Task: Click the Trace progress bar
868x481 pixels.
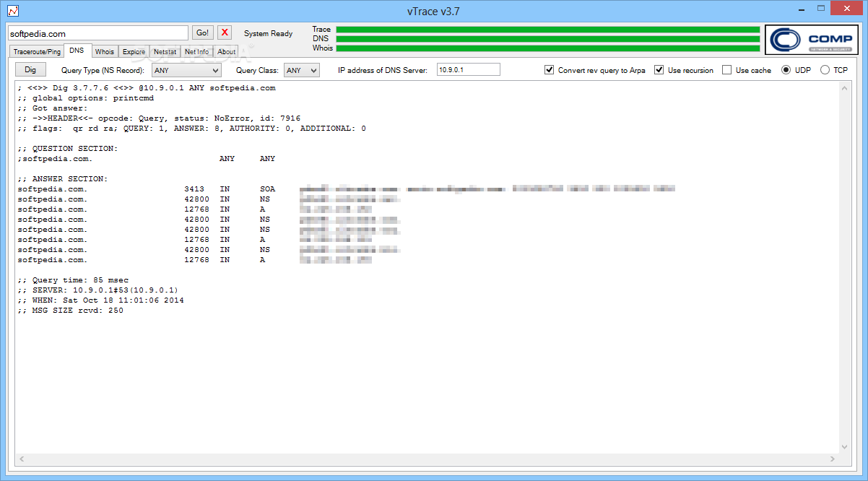Action: click(x=548, y=30)
